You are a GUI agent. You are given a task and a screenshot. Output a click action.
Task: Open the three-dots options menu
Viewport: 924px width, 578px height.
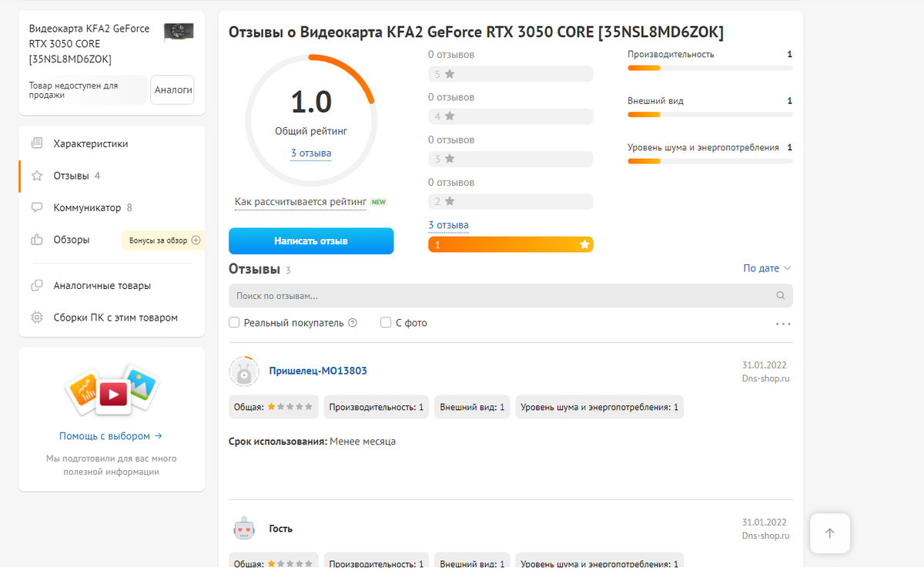783,324
